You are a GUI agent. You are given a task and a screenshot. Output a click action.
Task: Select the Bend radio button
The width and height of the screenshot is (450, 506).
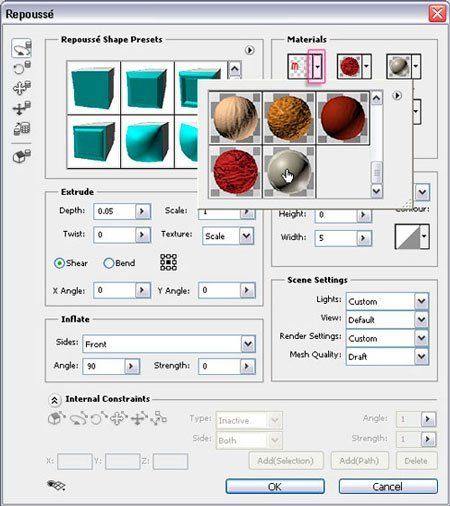[109, 263]
